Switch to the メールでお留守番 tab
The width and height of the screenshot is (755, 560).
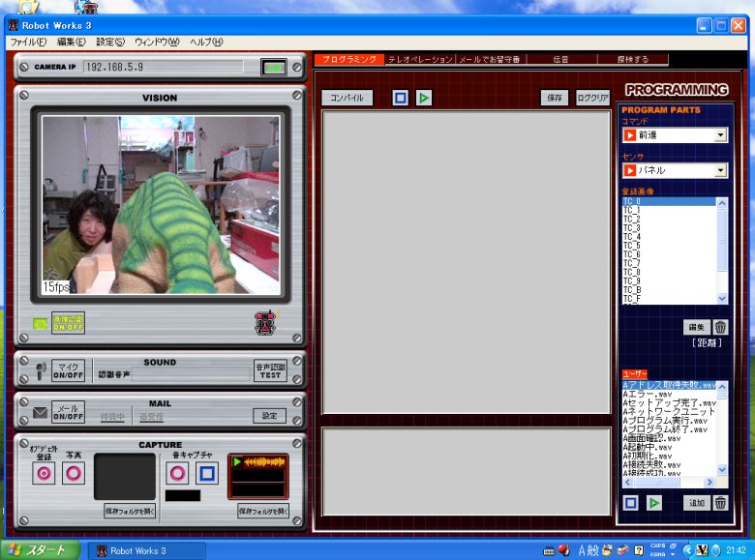click(x=489, y=60)
